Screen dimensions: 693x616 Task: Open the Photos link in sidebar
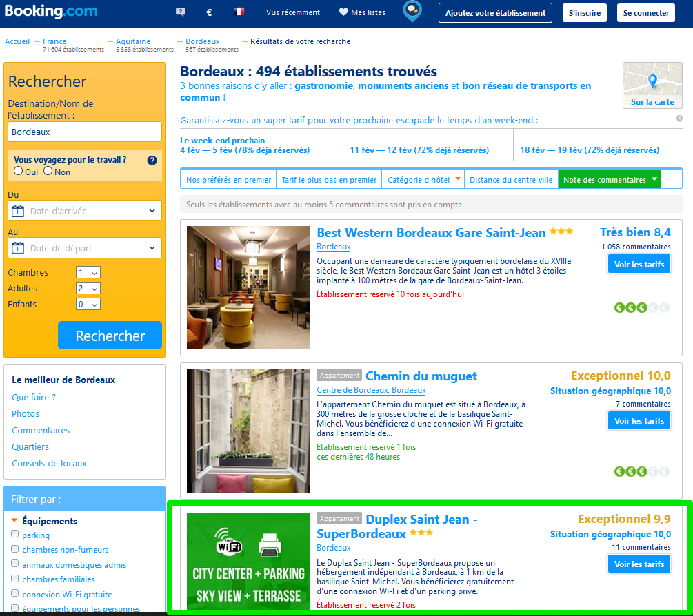(x=26, y=413)
